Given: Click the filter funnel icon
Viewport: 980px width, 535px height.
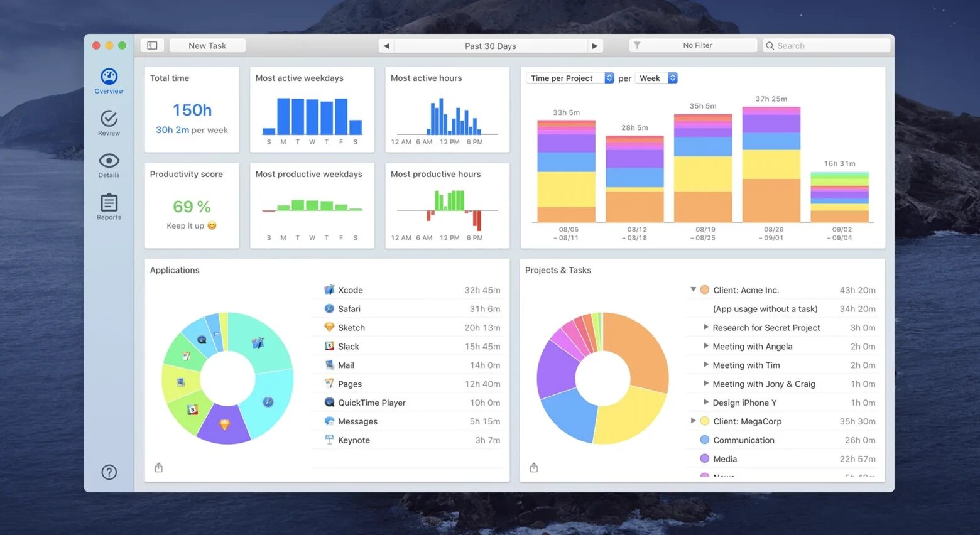Looking at the screenshot, I should pyautogui.click(x=637, y=45).
